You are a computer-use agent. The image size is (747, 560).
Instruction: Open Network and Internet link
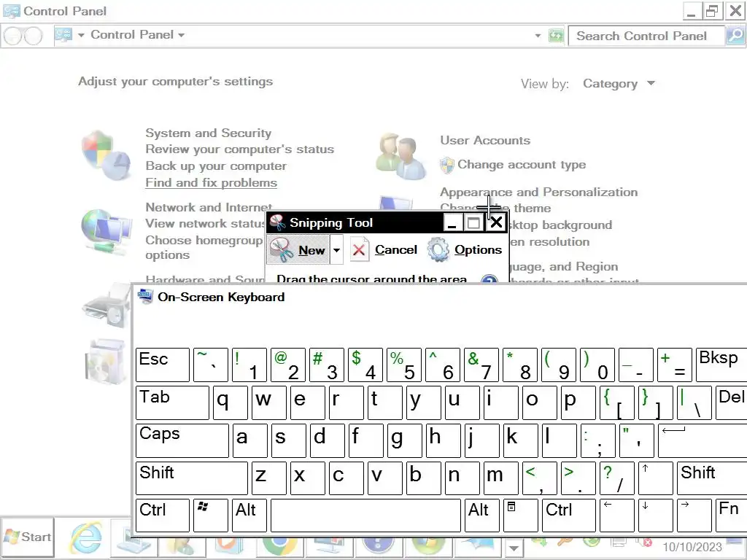(x=209, y=207)
